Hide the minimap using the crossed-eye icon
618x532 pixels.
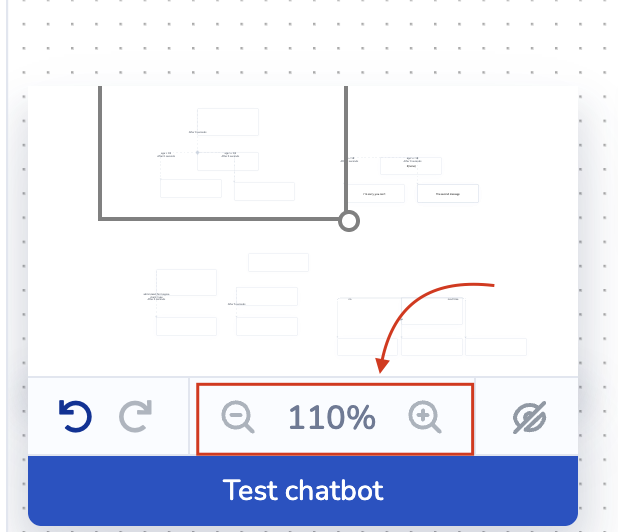tap(529, 418)
